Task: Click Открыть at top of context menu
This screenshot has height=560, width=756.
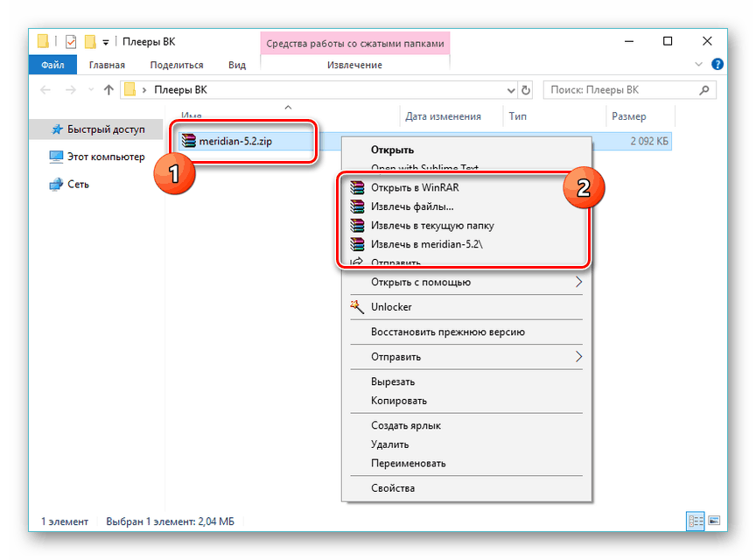Action: click(x=393, y=150)
